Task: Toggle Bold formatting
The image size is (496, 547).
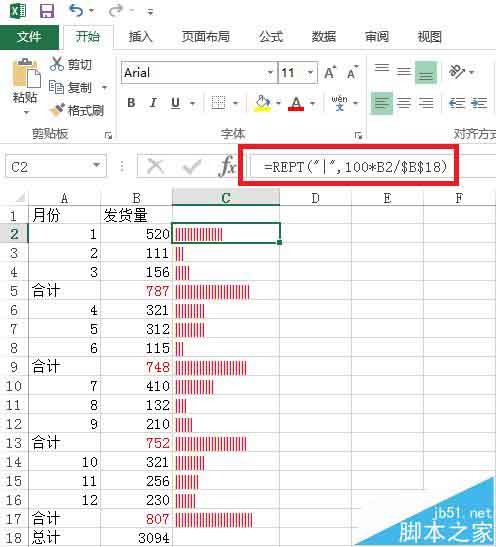Action: (131, 103)
